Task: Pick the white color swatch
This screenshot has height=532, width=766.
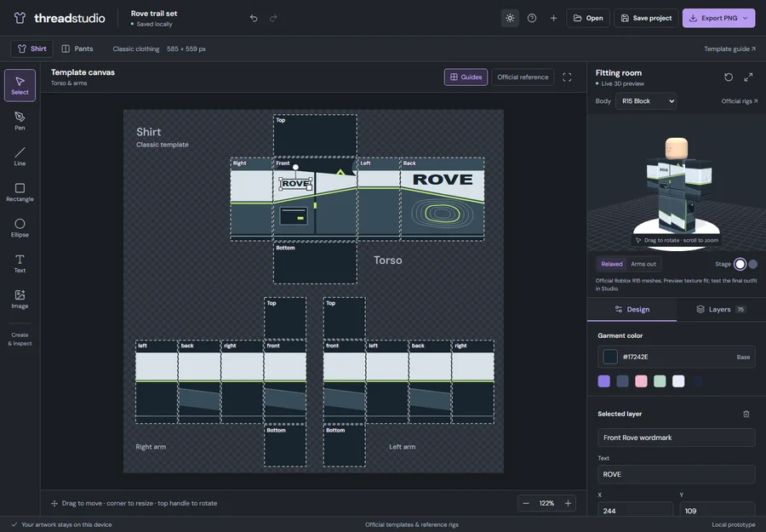Action: click(678, 381)
